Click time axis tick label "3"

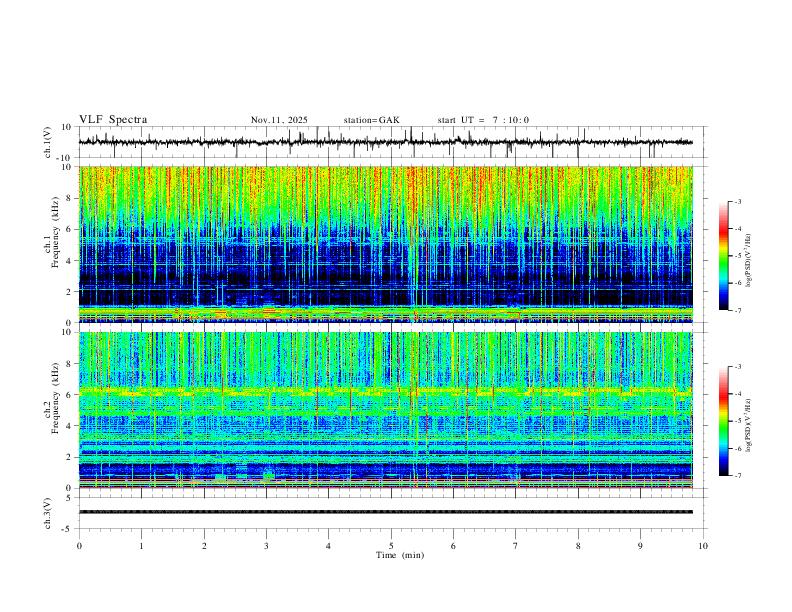coord(266,546)
